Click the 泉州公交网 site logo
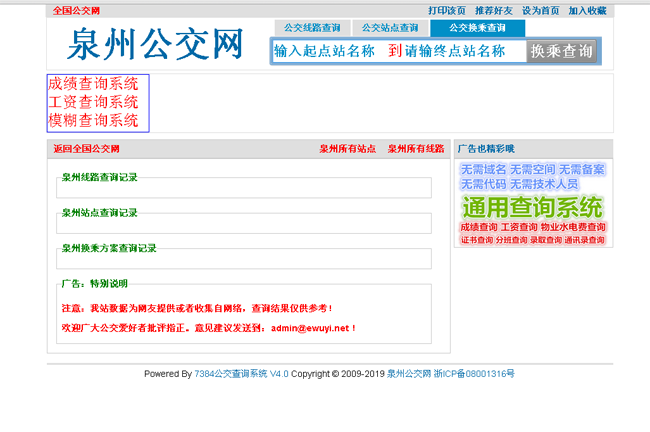Image resolution: width=650 pixels, height=432 pixels. click(155, 44)
